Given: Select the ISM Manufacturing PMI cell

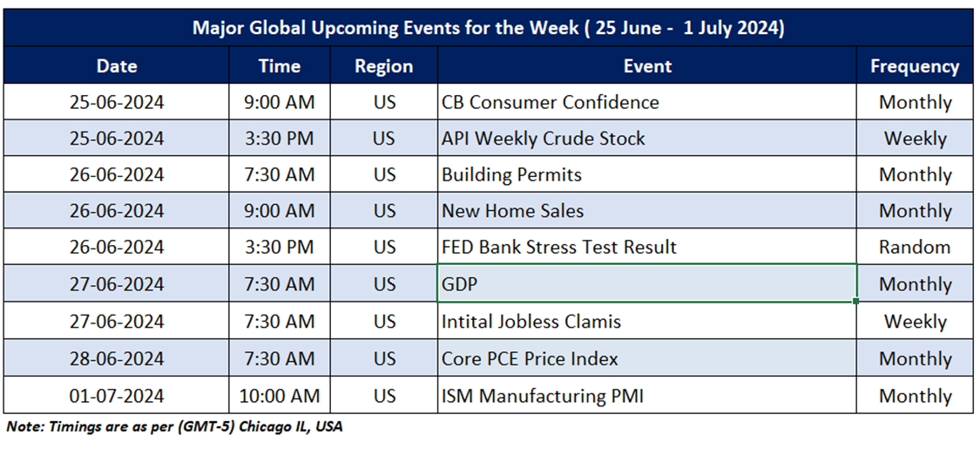Looking at the screenshot, I should coord(647,396).
